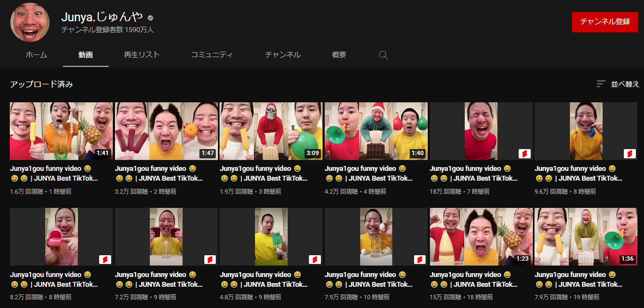
Task: Subscribe with the red チャンネル登録 button
Action: (x=605, y=22)
